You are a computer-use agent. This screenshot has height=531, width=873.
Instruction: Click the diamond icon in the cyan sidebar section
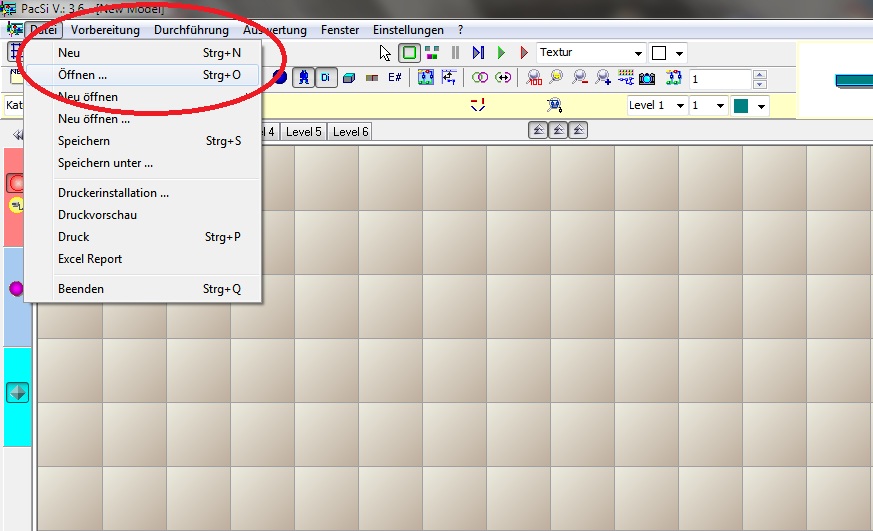click(x=17, y=393)
